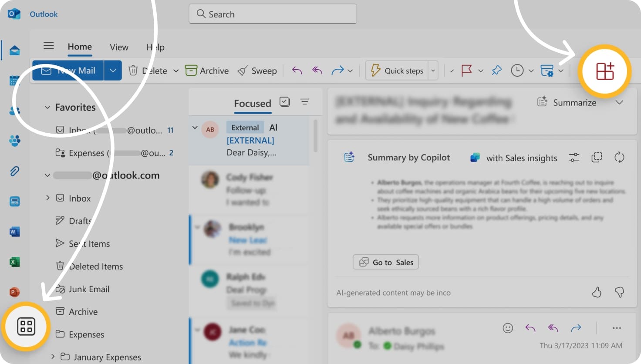Viewport: 641px width, 364px height.
Task: Expand the January Expenses folder
Action: click(53, 356)
